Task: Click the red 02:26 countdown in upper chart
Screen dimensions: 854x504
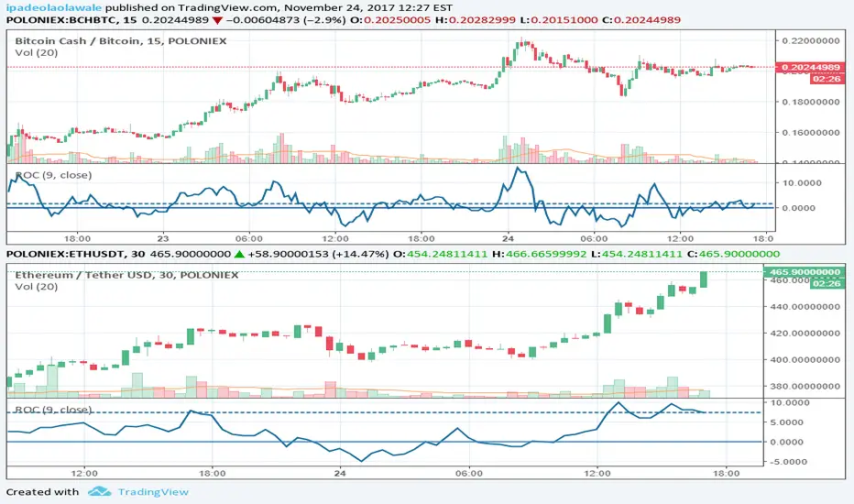Action: pos(827,79)
